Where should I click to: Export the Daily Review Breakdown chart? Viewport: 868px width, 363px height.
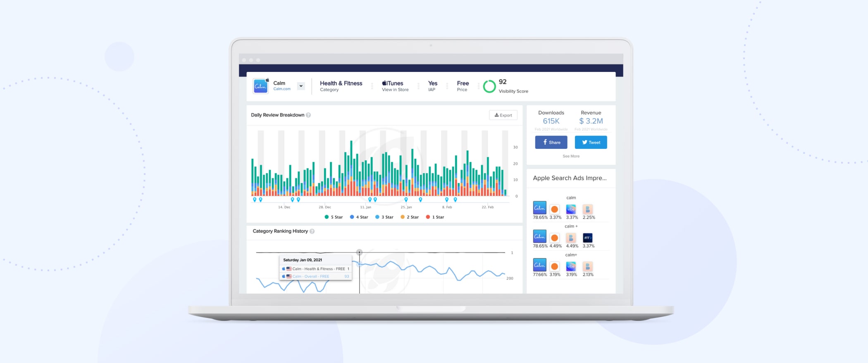coord(503,115)
